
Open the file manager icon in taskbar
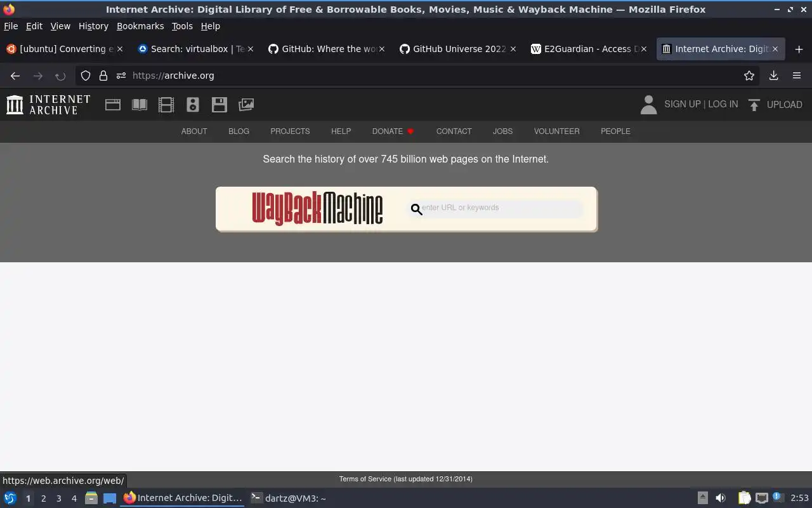click(x=91, y=498)
